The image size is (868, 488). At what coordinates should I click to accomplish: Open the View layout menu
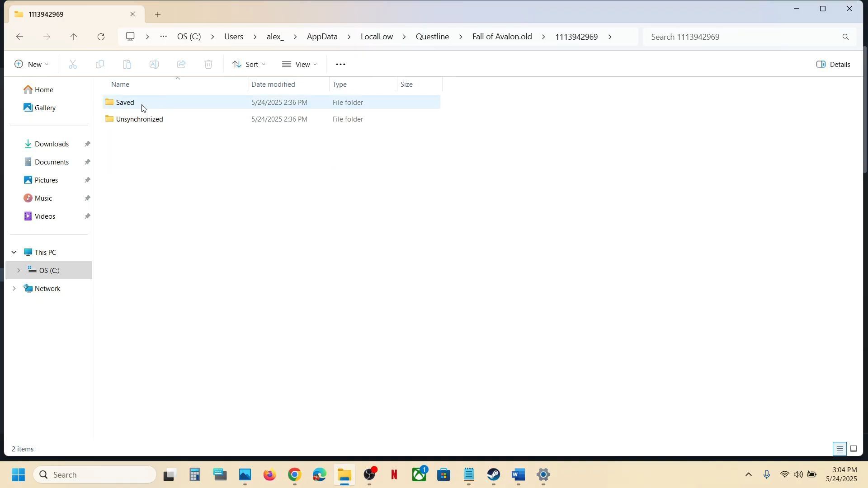tap(299, 64)
